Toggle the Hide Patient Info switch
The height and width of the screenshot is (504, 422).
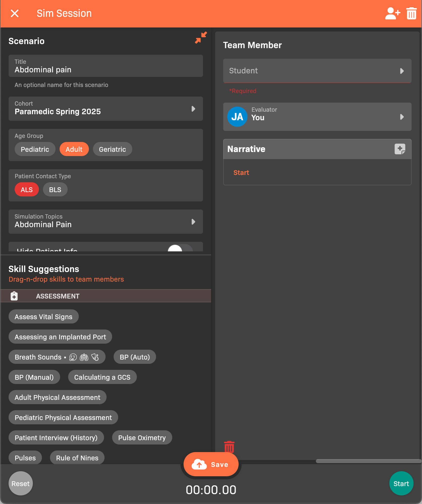tap(180, 248)
